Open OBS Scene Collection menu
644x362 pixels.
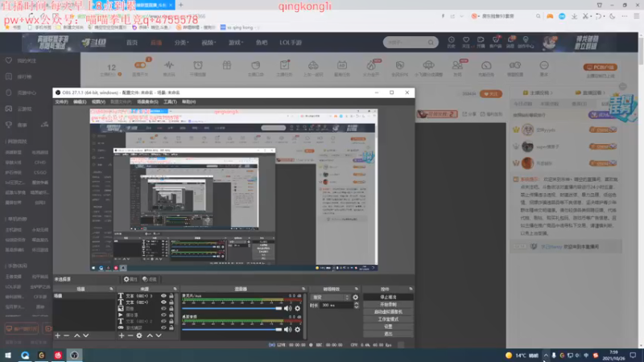tap(147, 102)
